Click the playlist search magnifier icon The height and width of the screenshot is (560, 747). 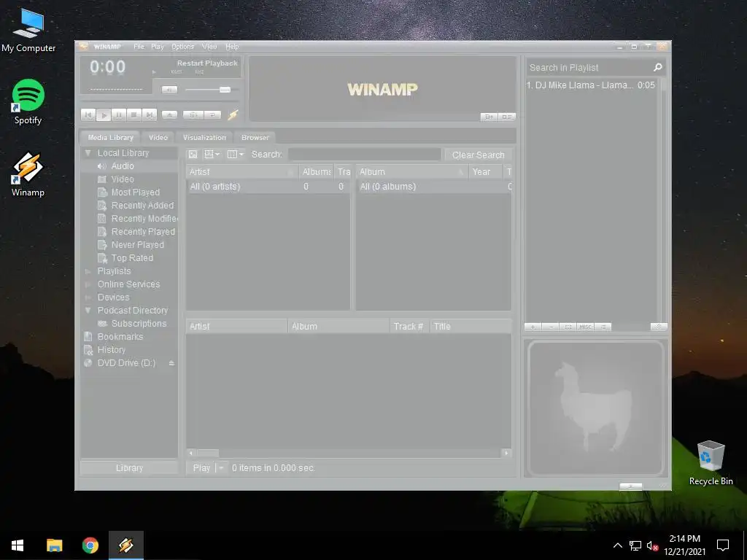[x=658, y=67]
